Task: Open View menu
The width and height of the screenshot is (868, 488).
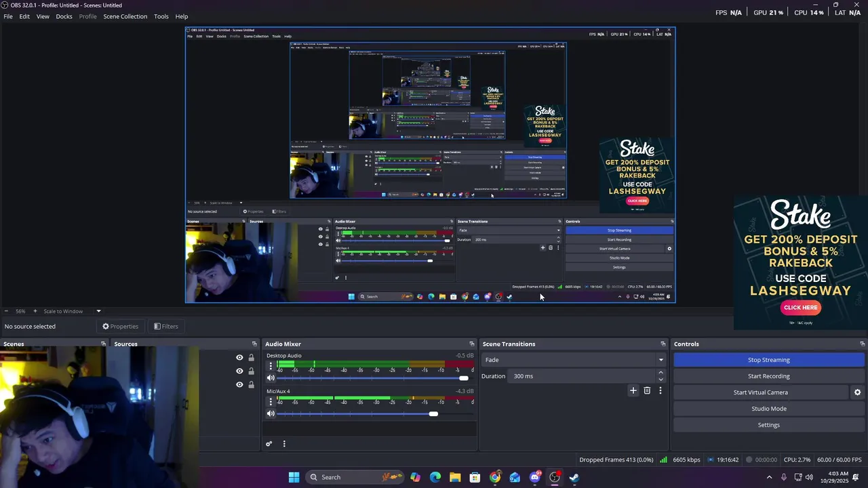Action: pyautogui.click(x=43, y=16)
